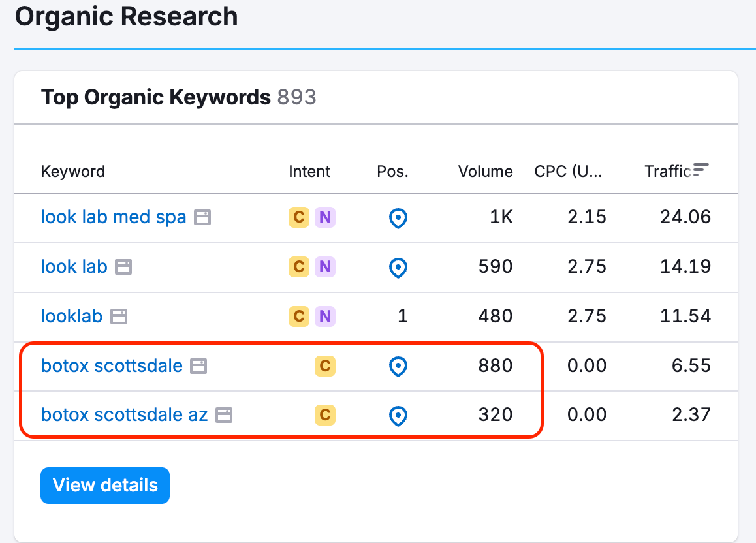This screenshot has height=543, width=756.
Task: Click local pack pin in 'botox scottsdale az' row
Action: click(398, 416)
